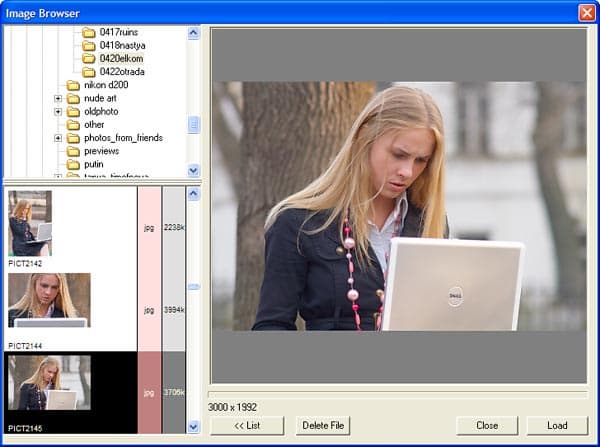Select the photos_from_friends folder label

(x=123, y=138)
